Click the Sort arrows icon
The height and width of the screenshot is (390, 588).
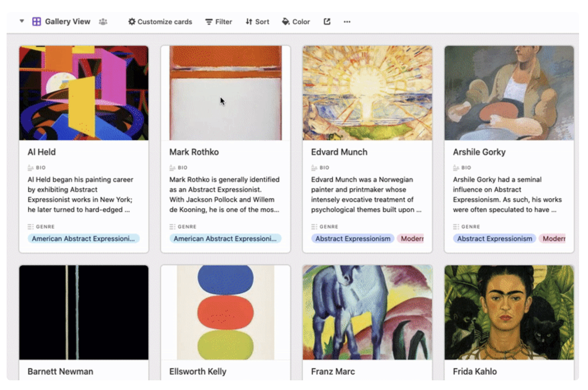click(249, 22)
